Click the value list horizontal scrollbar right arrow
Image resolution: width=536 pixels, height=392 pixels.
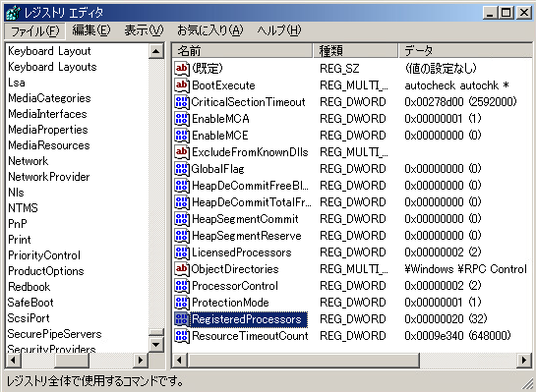click(524, 361)
